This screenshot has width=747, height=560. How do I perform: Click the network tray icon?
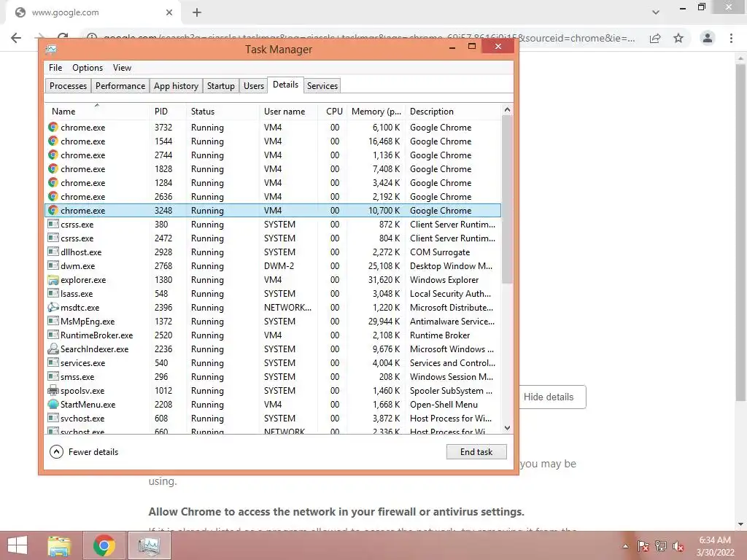(661, 546)
